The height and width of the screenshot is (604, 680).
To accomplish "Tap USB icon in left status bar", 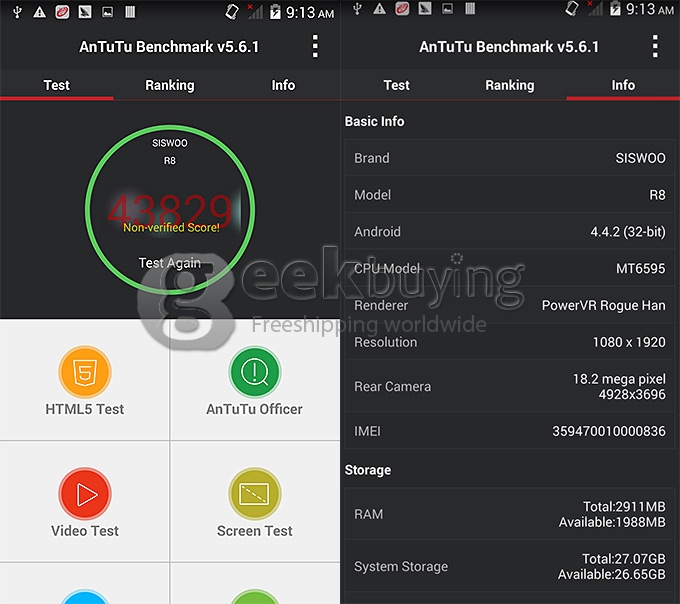I will [x=17, y=12].
